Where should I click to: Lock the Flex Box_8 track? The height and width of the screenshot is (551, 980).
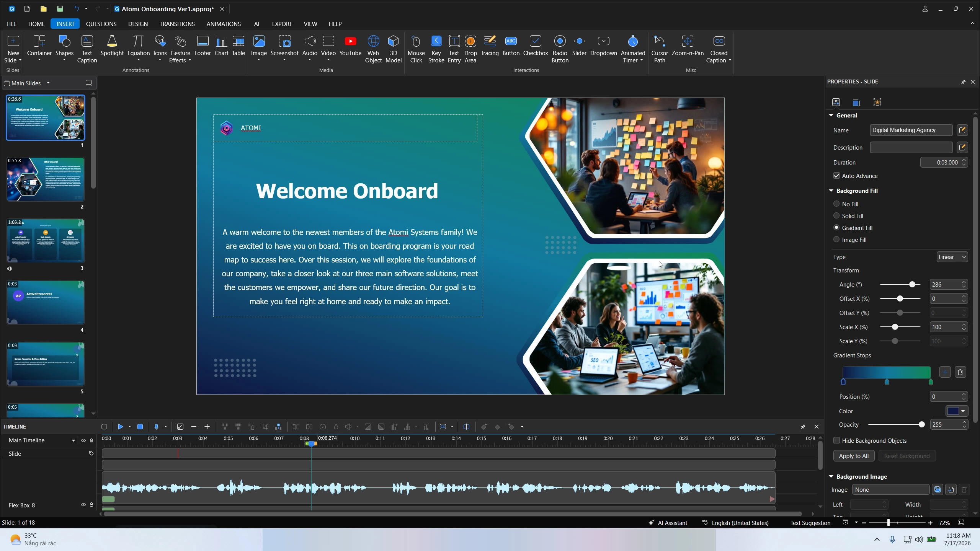pos(91,505)
